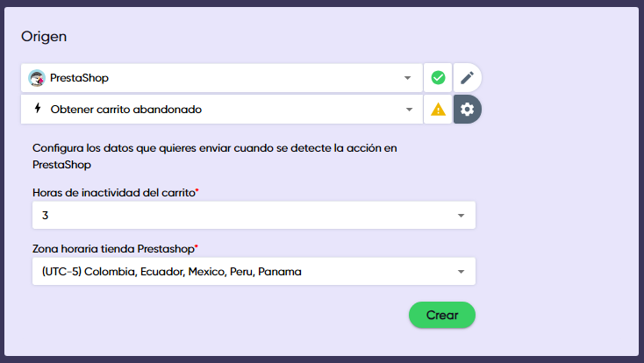Click the inactivity hours value 3
This screenshot has width=644, height=363.
click(45, 215)
